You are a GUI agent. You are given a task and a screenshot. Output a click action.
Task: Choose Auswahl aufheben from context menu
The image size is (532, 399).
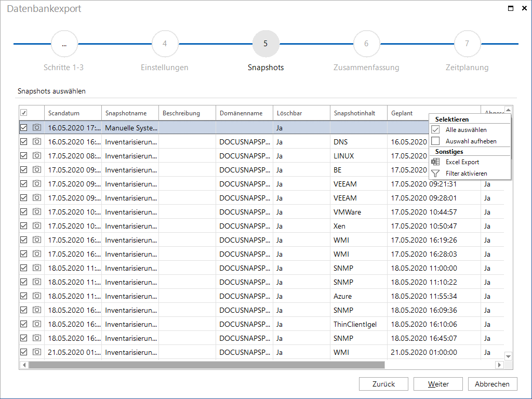click(x=470, y=141)
